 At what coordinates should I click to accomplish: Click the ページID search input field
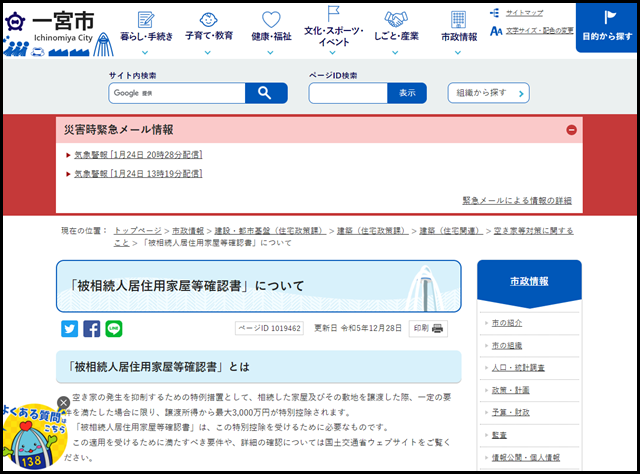pos(348,93)
